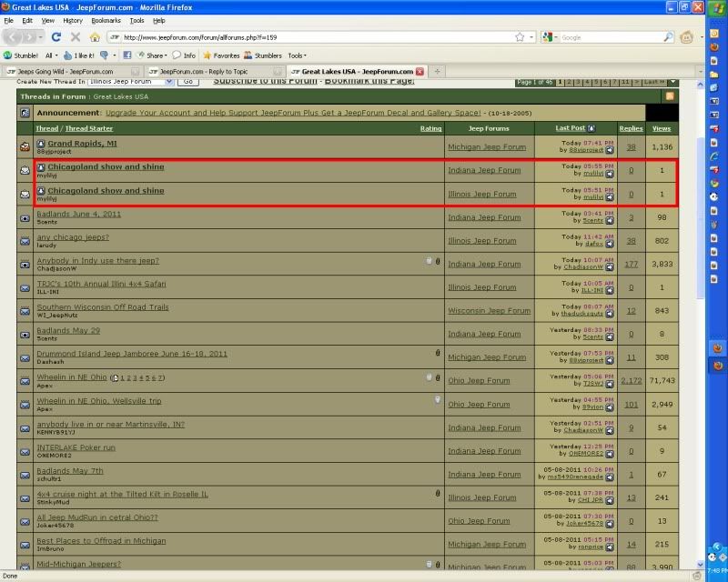The width and height of the screenshot is (728, 582).
Task: Open the dropdown arrow beside the bookmark star
Action: click(x=531, y=37)
